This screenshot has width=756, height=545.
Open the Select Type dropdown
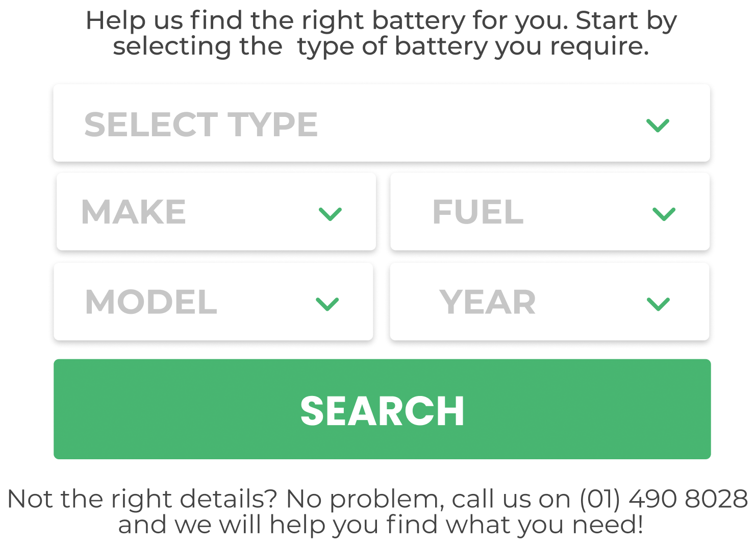coord(382,123)
